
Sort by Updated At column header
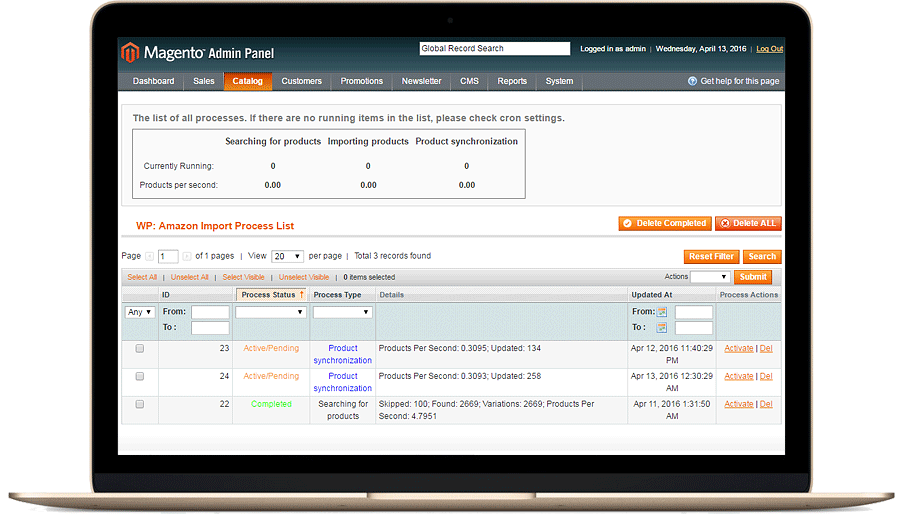(x=651, y=295)
